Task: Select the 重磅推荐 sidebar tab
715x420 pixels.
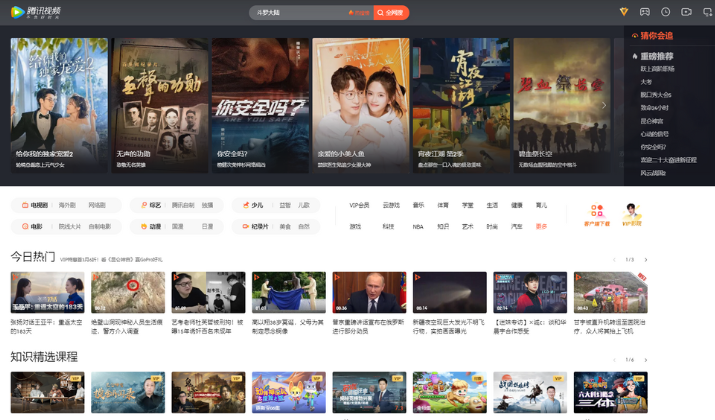Action: (653, 56)
